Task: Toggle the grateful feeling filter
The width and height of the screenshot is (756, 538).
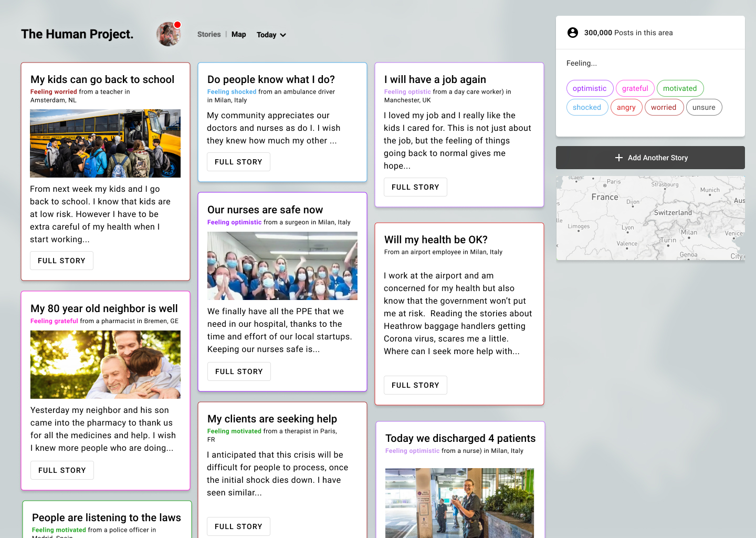Action: [635, 88]
